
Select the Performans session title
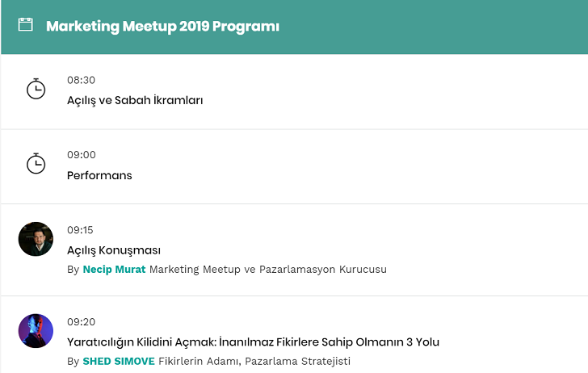coord(99,175)
